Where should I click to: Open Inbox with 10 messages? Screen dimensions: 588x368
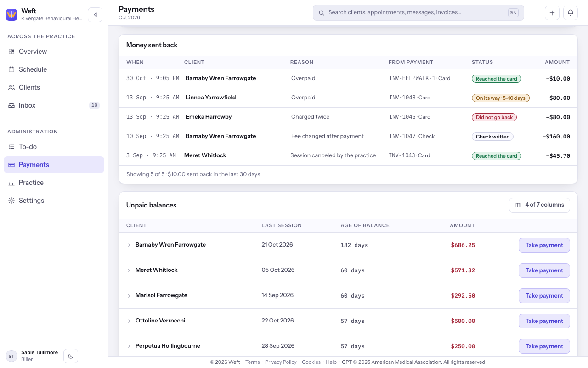click(x=54, y=105)
